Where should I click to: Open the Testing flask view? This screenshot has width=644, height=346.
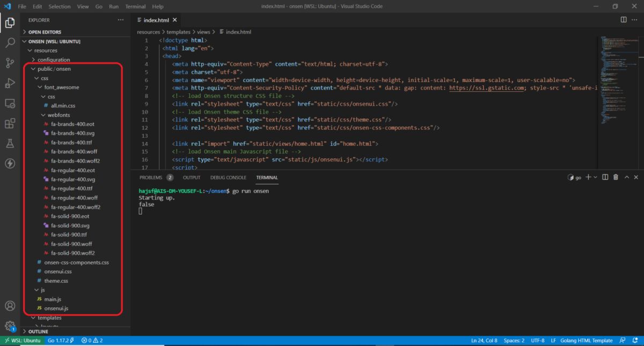coord(10,143)
